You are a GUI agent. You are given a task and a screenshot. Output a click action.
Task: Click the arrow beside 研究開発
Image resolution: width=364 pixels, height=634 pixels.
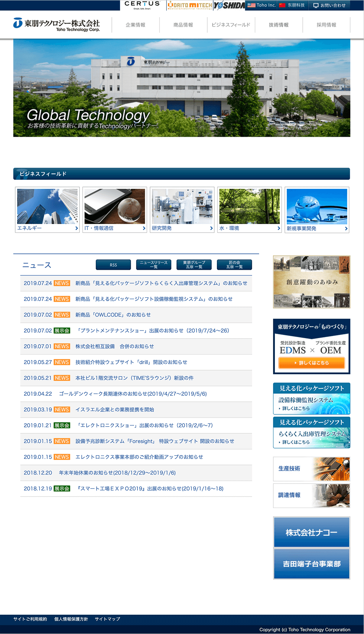(211, 228)
